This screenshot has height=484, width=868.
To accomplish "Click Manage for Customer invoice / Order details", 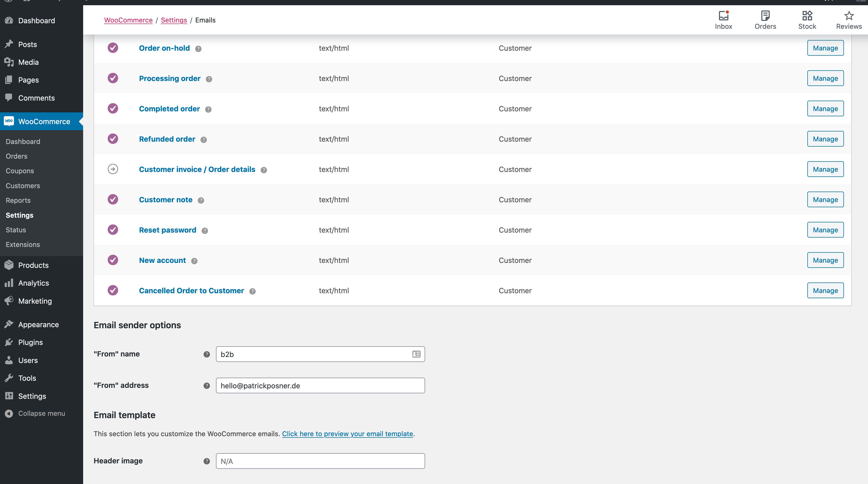I will [x=825, y=169].
